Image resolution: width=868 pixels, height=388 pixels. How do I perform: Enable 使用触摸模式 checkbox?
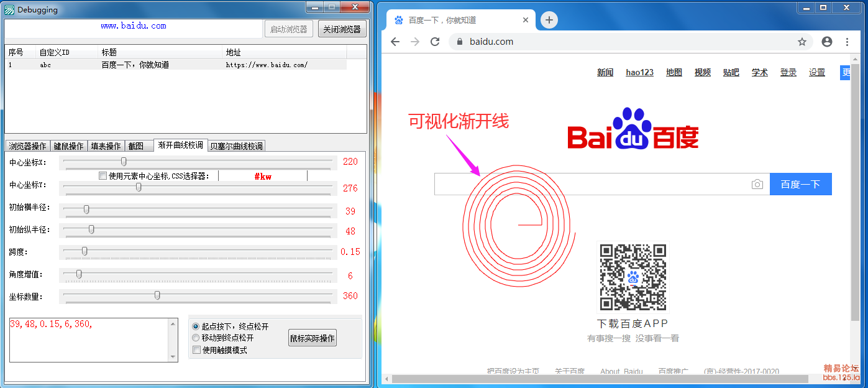pyautogui.click(x=196, y=350)
